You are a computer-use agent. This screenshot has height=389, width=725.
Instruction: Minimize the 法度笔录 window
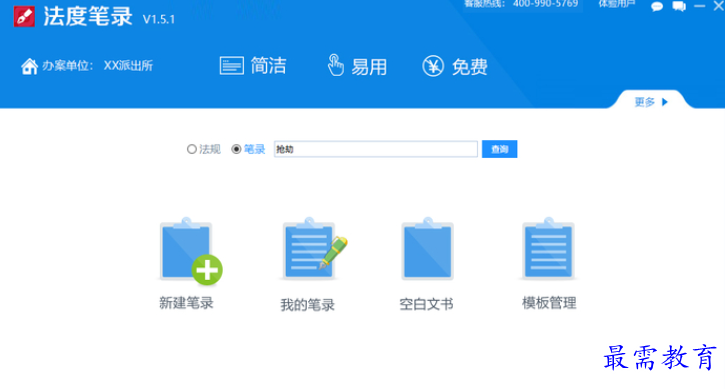(700, 6)
